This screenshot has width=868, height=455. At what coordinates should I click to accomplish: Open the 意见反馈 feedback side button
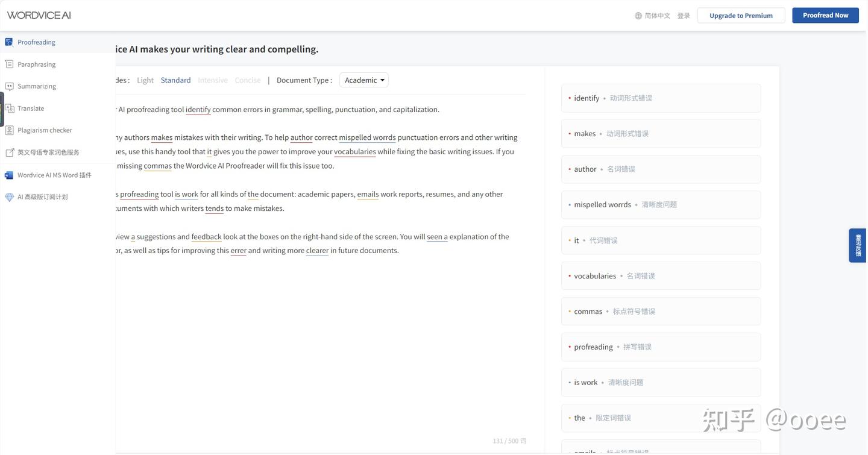(858, 245)
